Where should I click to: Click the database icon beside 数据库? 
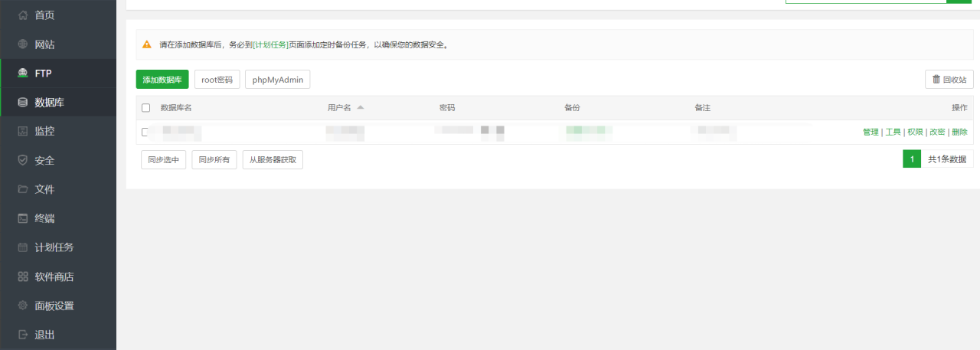pyautogui.click(x=23, y=102)
